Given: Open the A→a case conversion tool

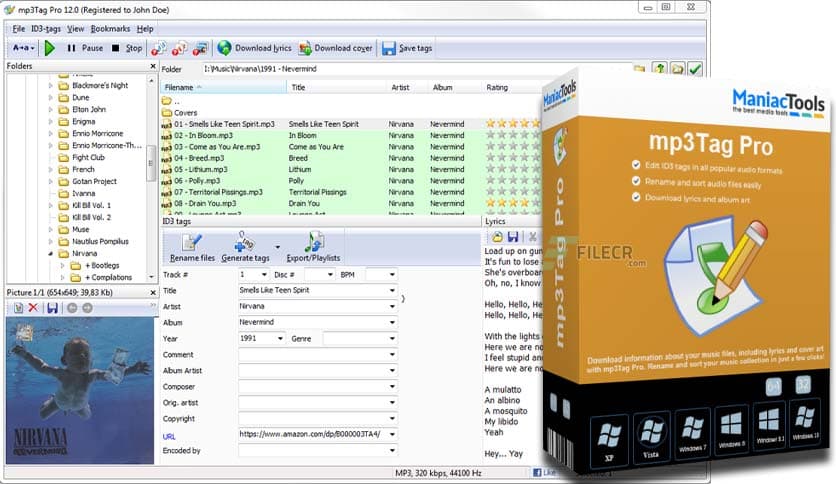Looking at the screenshot, I should (x=23, y=48).
